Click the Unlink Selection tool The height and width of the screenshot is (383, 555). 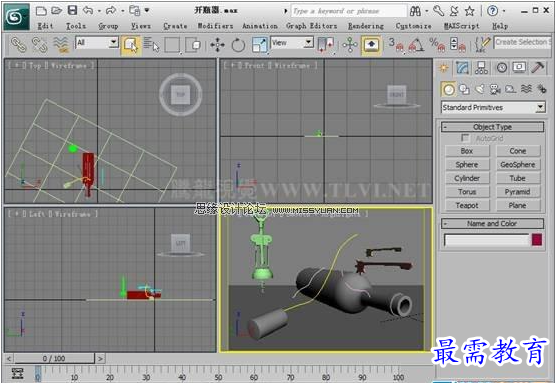tap(39, 45)
